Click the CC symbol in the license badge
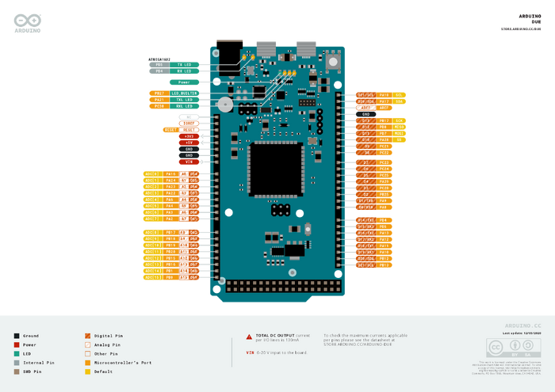 pos(496,348)
